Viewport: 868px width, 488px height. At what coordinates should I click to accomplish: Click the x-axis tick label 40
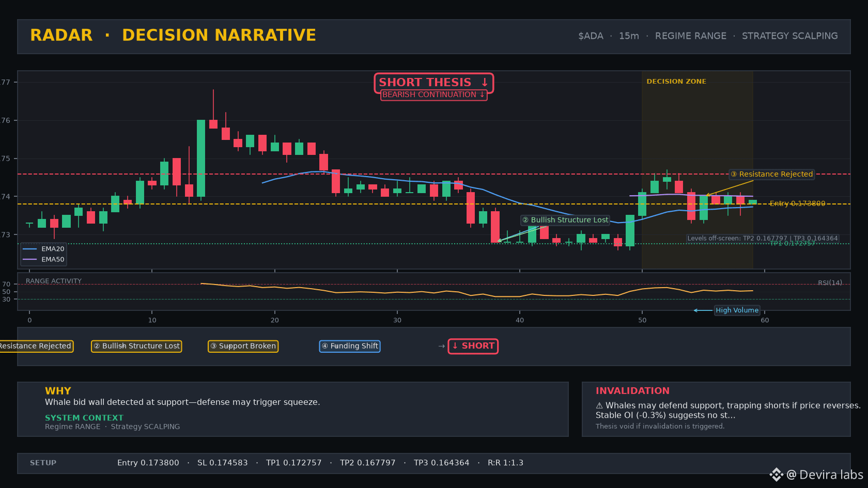point(520,320)
